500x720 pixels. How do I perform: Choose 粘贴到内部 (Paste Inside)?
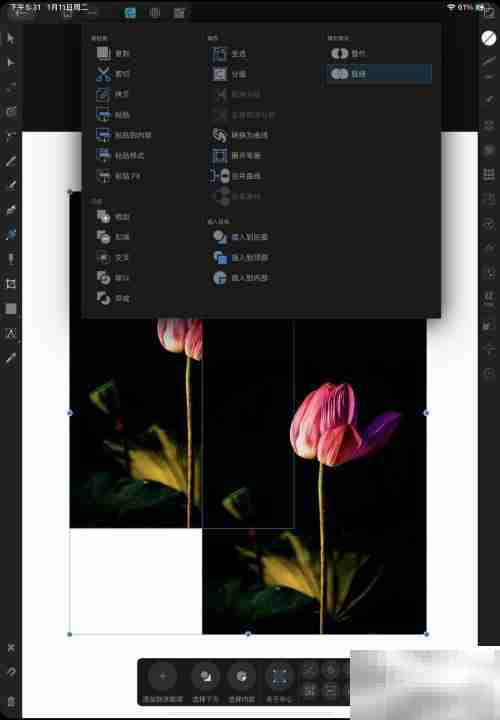click(x=124, y=135)
